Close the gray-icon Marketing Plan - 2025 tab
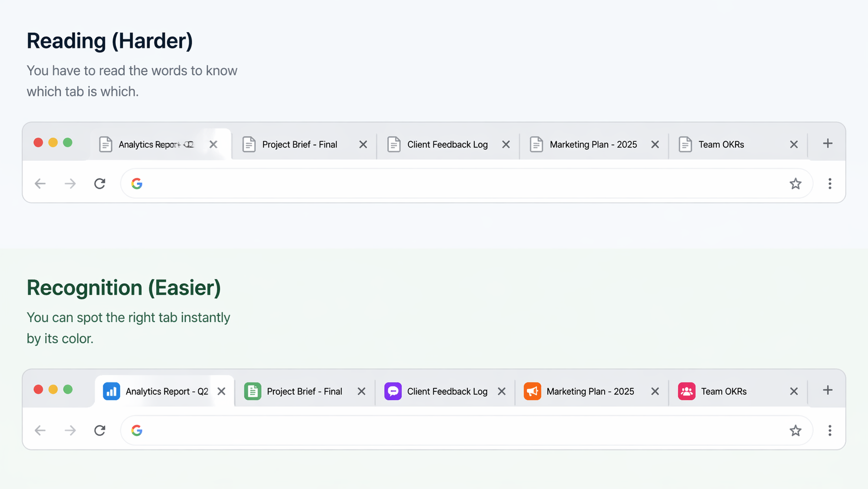The width and height of the screenshot is (868, 489). (x=655, y=144)
